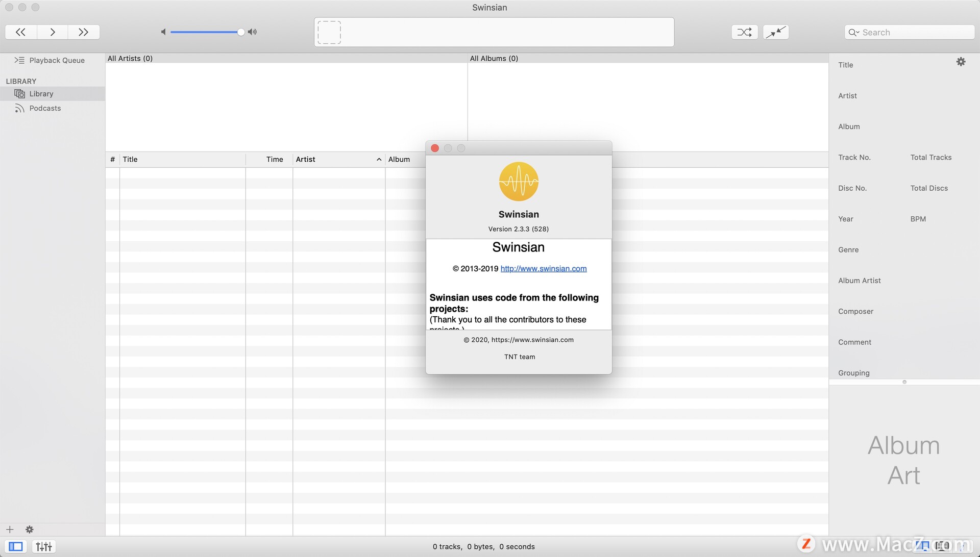This screenshot has width=980, height=557.
Task: Open the equalizer sliders button
Action: click(x=44, y=547)
